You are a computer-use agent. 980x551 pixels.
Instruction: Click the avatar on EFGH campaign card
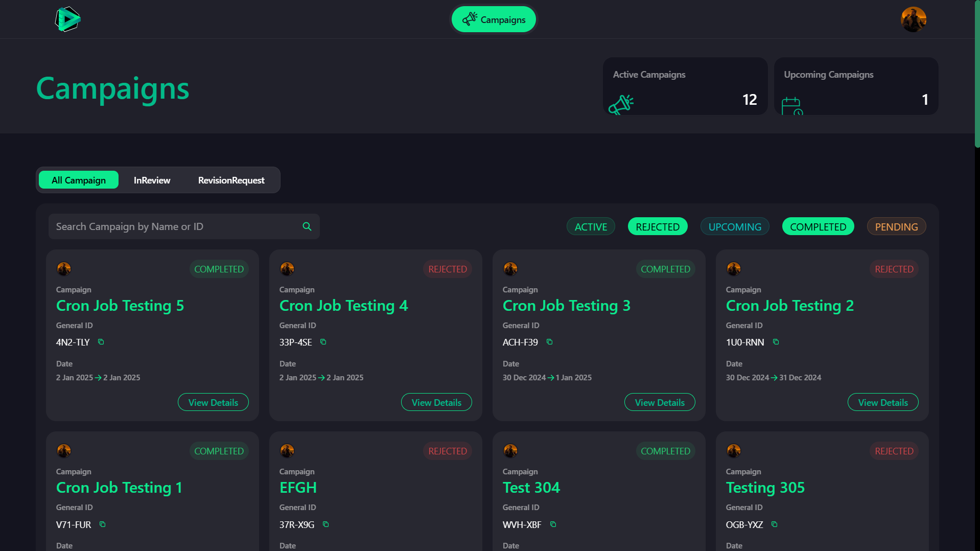[x=287, y=451]
